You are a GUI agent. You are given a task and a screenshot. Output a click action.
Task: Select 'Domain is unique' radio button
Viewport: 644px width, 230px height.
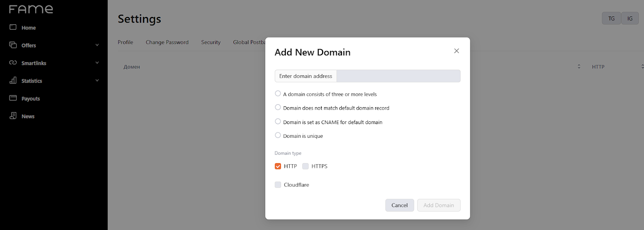278,135
